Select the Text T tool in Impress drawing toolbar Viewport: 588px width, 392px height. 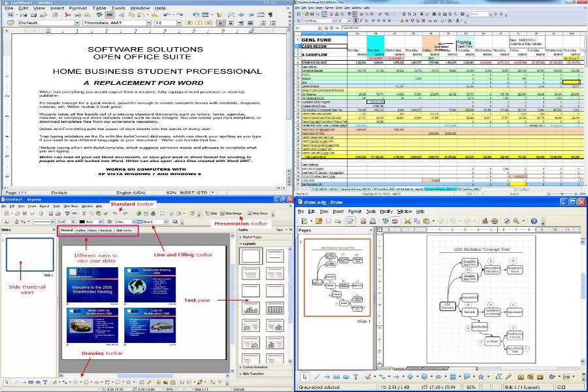pyautogui.click(x=45, y=383)
